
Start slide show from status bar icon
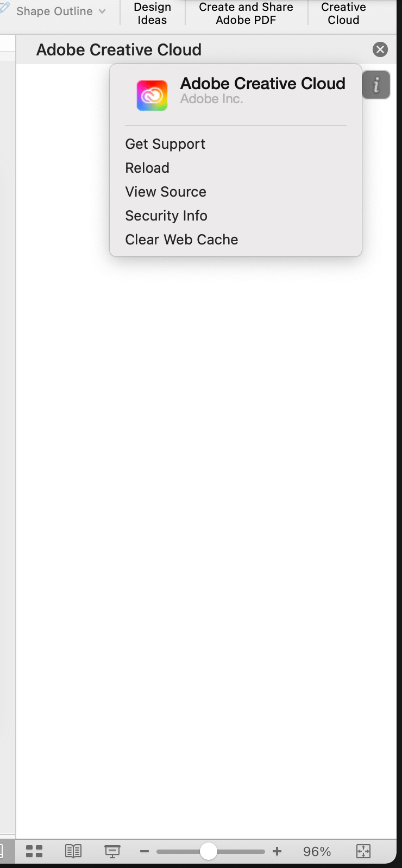pos(112,851)
